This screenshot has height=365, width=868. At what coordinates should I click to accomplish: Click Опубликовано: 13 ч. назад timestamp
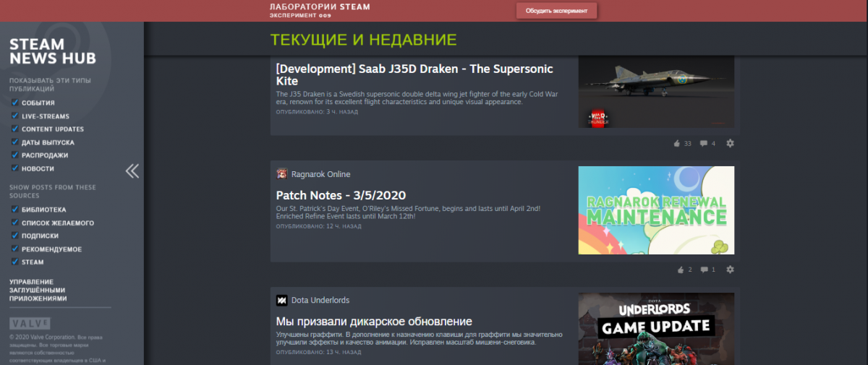(319, 352)
